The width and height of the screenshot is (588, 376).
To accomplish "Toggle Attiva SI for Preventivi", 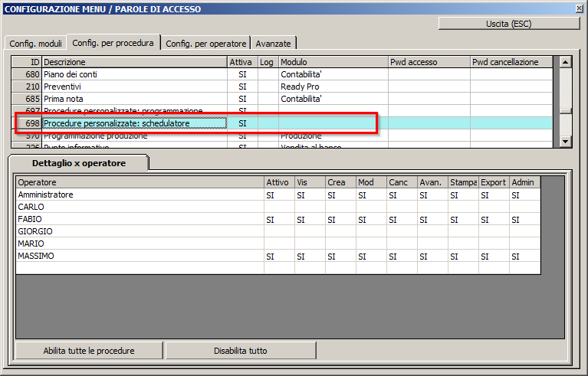I will coord(242,87).
